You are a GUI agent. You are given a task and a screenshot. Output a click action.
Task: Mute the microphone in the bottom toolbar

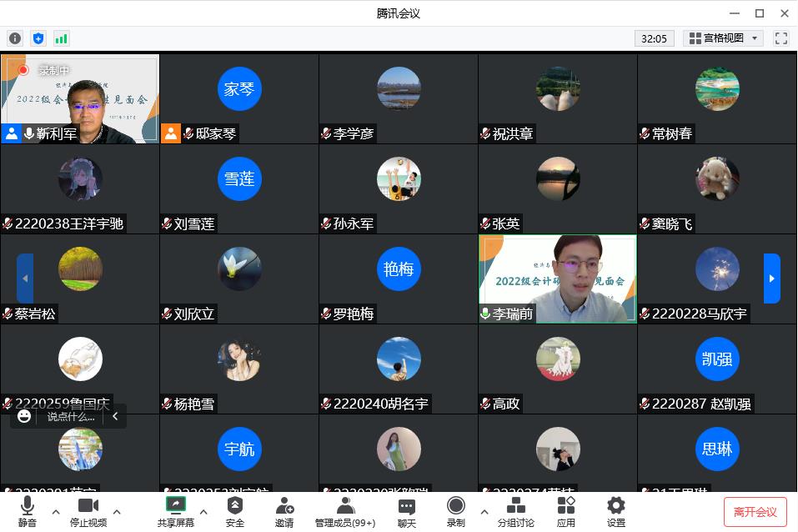point(27,510)
